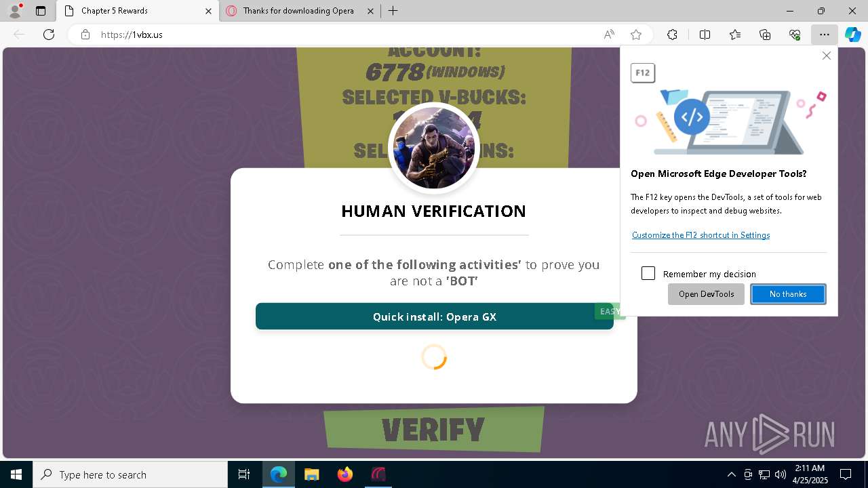Screen dimensions: 868x488
Task: Click No thanks button
Action: click(x=788, y=294)
